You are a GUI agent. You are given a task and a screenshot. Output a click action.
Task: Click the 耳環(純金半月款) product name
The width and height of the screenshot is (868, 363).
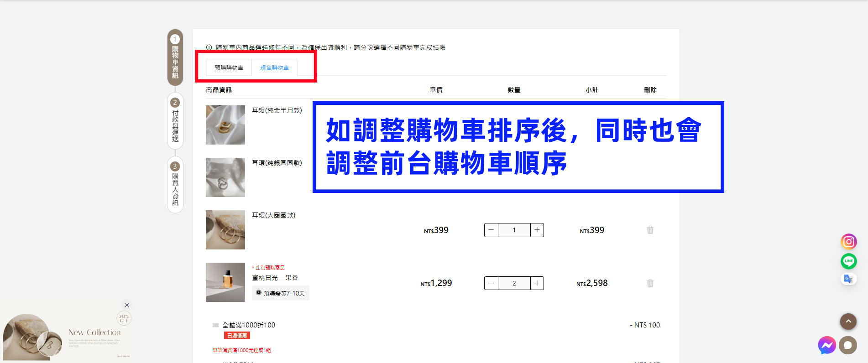[277, 110]
